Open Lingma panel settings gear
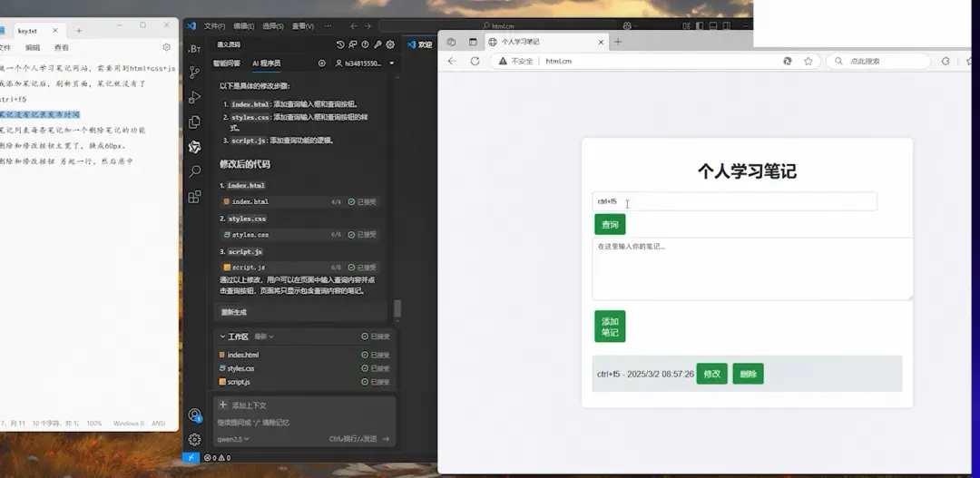This screenshot has height=478, width=980. point(390,44)
